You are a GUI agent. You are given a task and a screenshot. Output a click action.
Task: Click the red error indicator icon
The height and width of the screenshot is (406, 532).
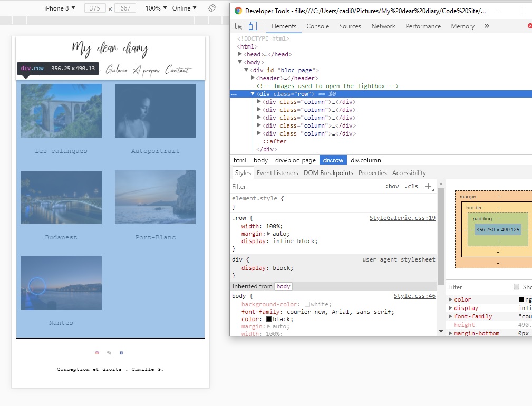pyautogui.click(x=529, y=26)
